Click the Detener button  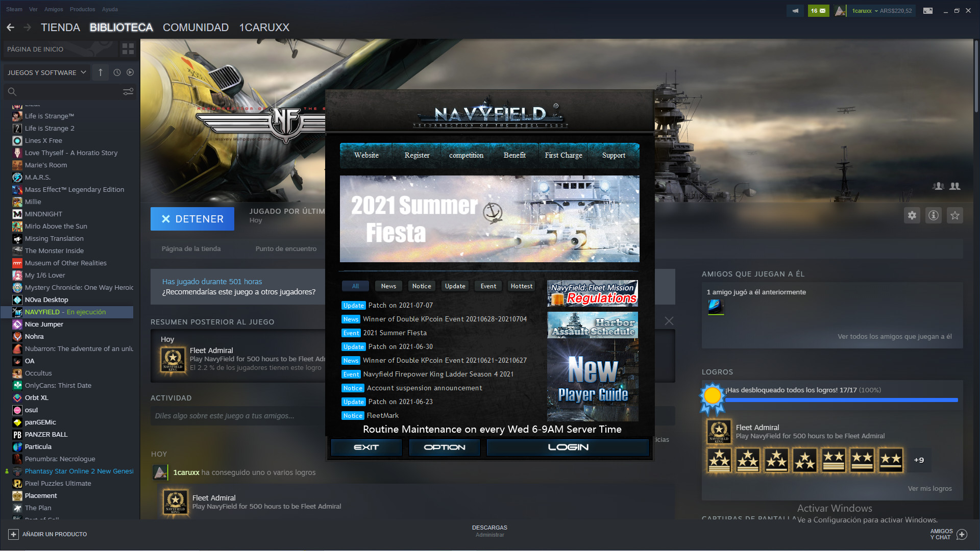coord(192,219)
